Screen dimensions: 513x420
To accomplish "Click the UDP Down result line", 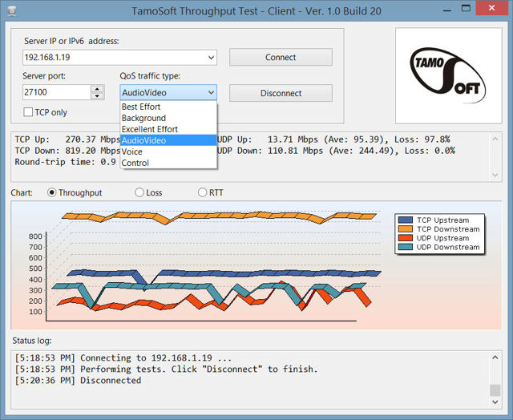I will 336,151.
